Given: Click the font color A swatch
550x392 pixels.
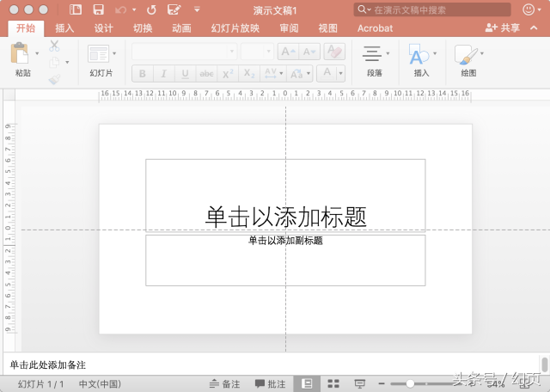Looking at the screenshot, I should point(327,74).
